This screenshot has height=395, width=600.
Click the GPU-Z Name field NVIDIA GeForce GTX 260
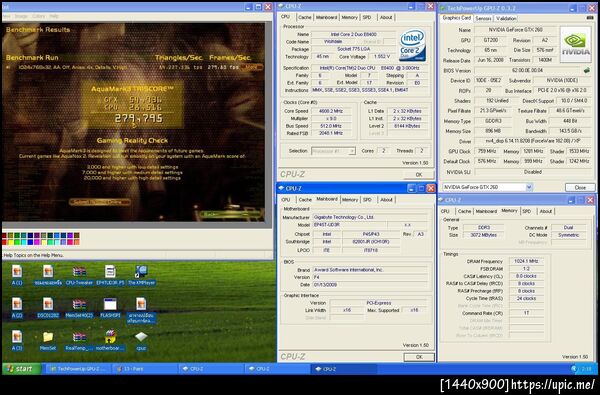[x=515, y=30]
